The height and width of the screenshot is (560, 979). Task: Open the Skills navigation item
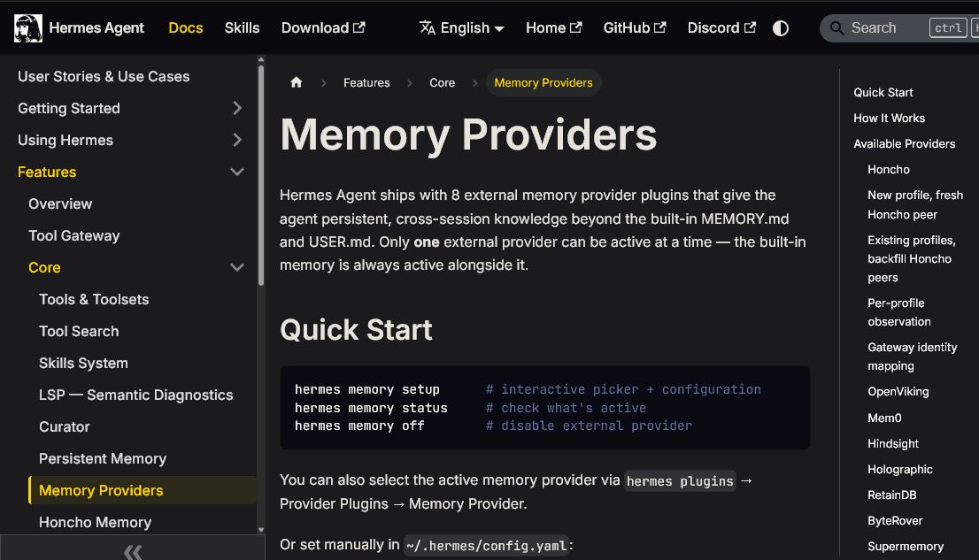242,28
